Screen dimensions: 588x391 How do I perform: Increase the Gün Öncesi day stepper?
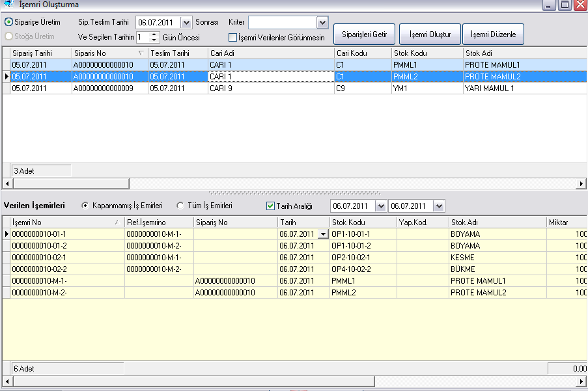[154, 34]
